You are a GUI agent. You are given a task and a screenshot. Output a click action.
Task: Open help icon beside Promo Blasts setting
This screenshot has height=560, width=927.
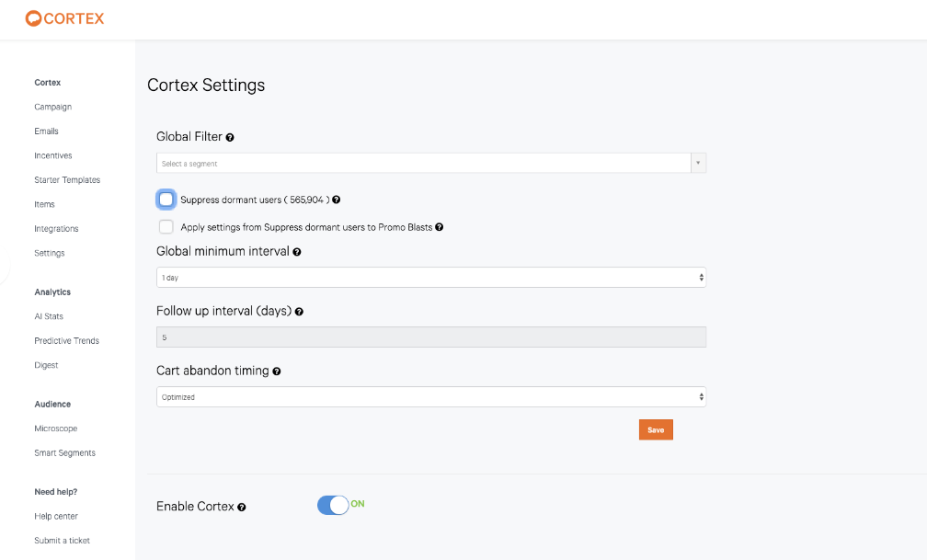point(440,227)
